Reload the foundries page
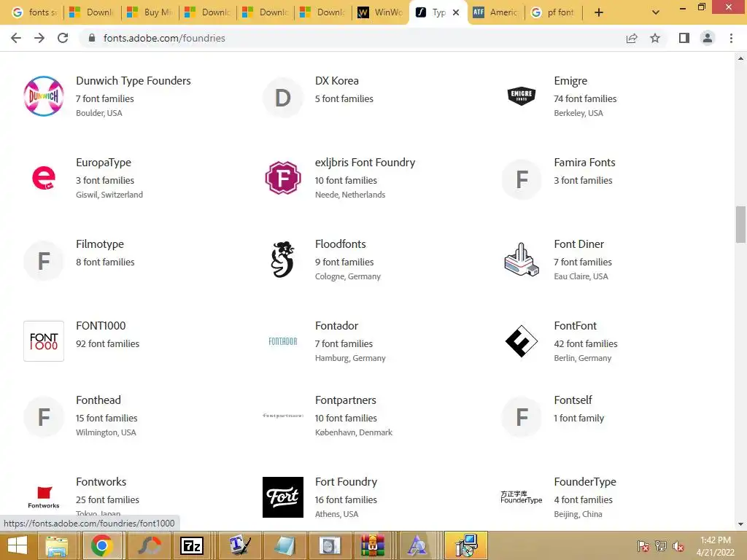 [63, 38]
